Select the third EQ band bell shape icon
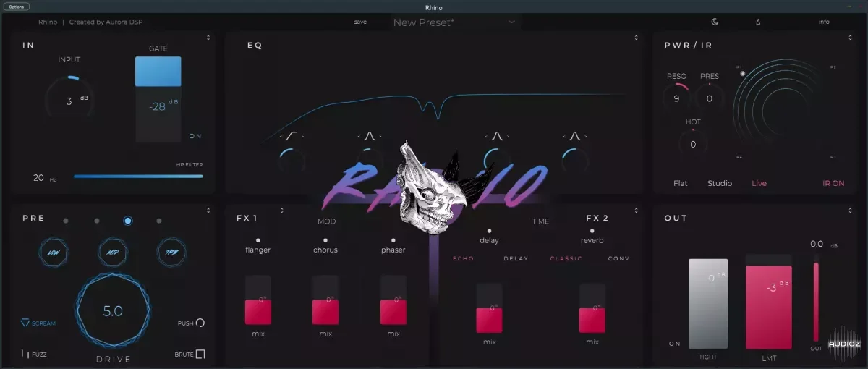868x369 pixels. [x=496, y=135]
